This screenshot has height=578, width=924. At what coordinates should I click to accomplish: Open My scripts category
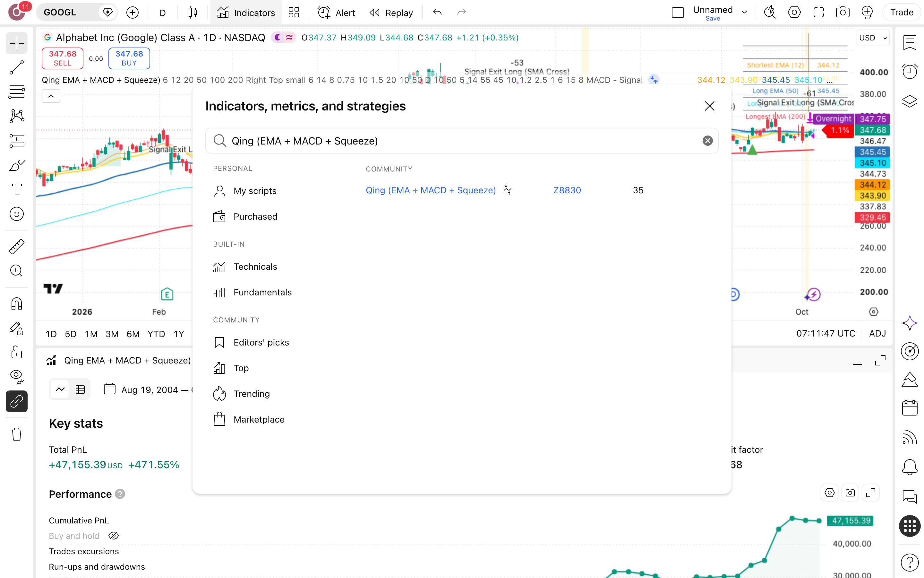[245, 191]
